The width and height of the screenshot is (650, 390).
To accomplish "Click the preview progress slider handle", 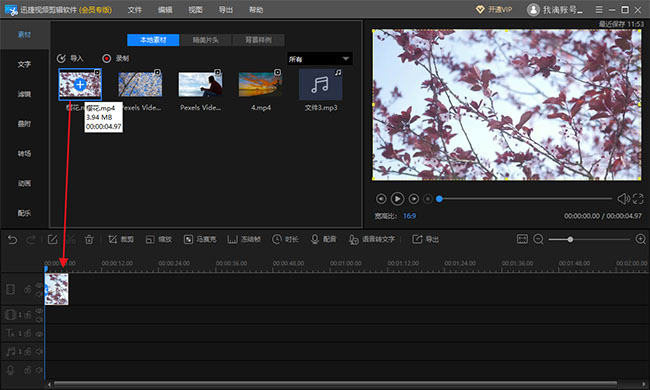I will point(439,199).
